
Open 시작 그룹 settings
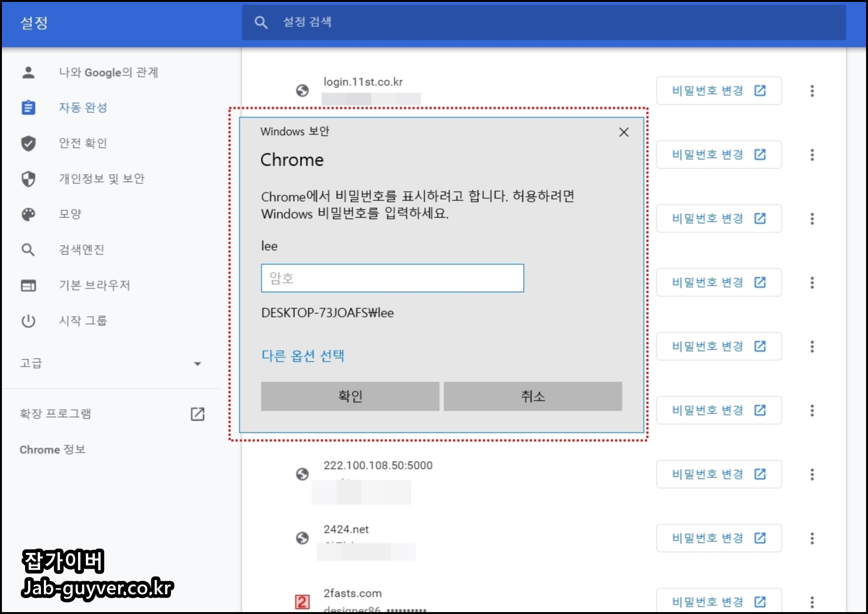click(83, 320)
